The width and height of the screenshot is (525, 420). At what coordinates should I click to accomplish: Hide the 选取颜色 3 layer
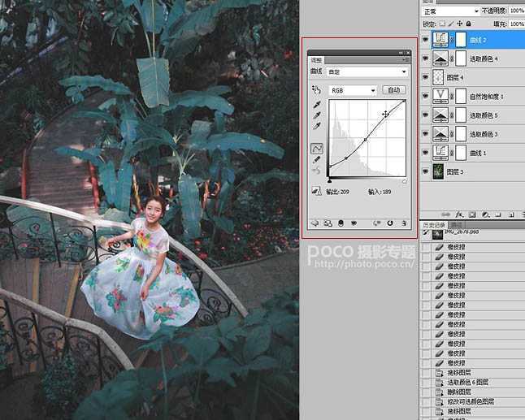tap(425, 134)
